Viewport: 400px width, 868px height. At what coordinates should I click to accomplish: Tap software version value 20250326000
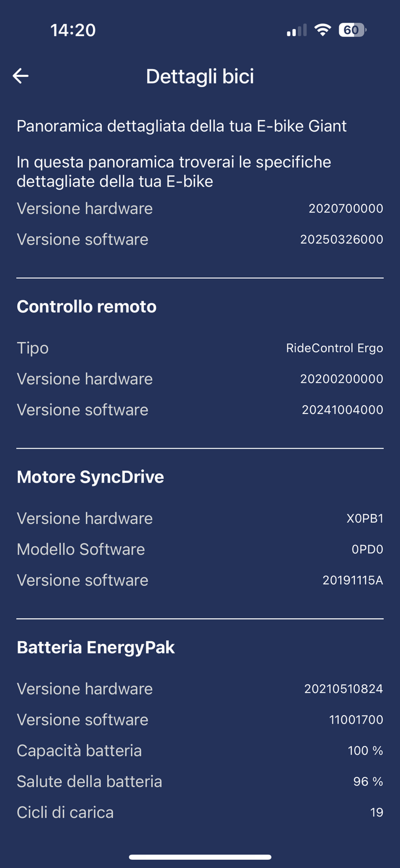[341, 239]
